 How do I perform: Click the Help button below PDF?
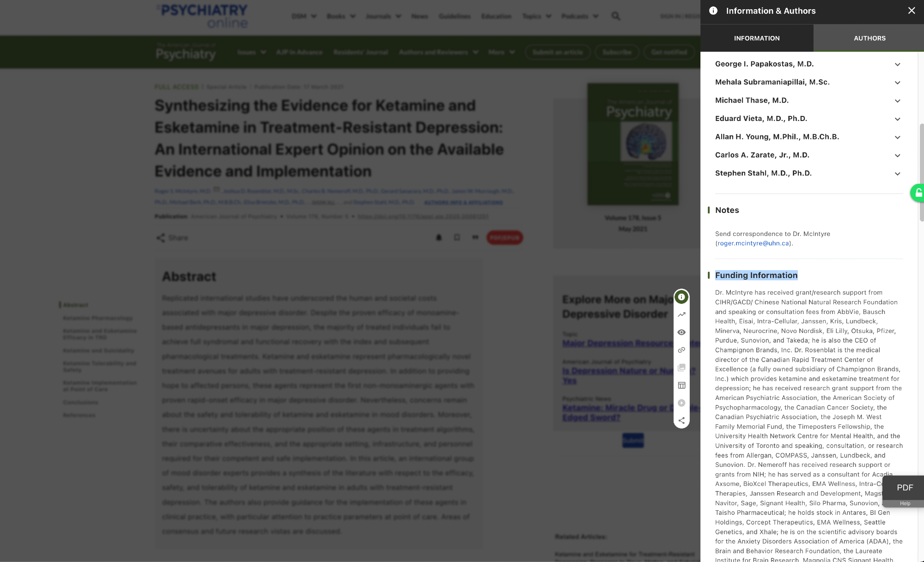pos(905,503)
